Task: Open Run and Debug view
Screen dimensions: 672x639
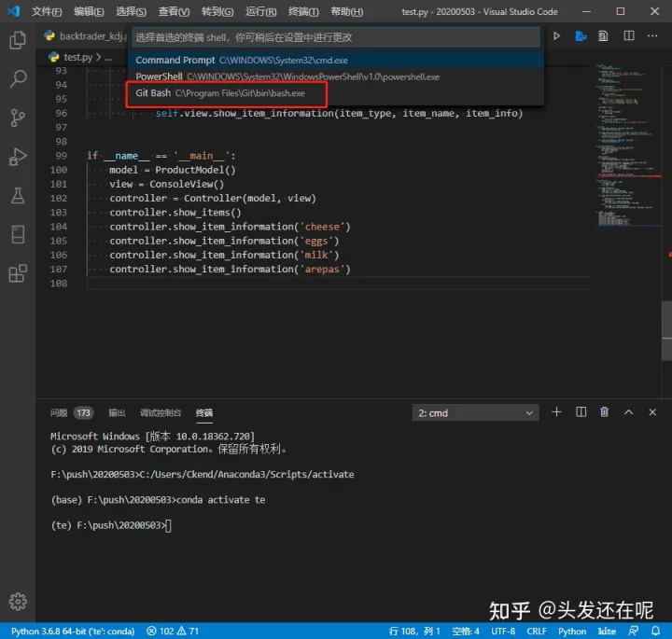Action: 18,157
